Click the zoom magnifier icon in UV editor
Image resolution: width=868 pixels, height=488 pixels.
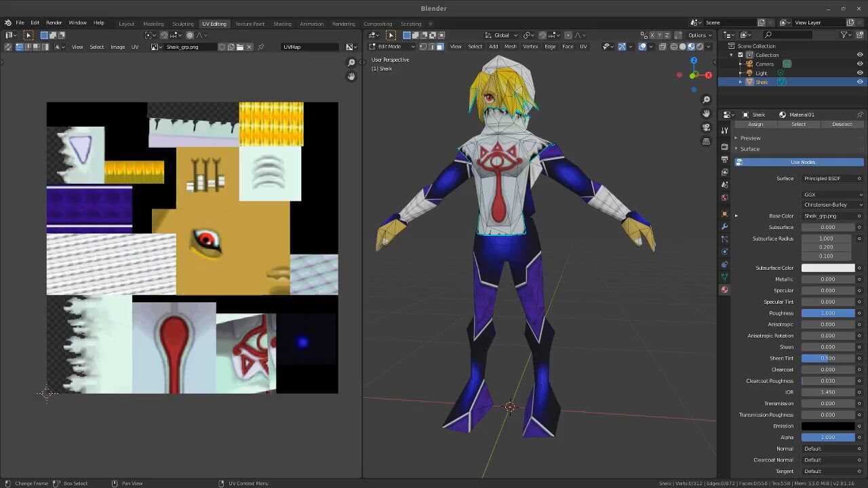pyautogui.click(x=351, y=63)
